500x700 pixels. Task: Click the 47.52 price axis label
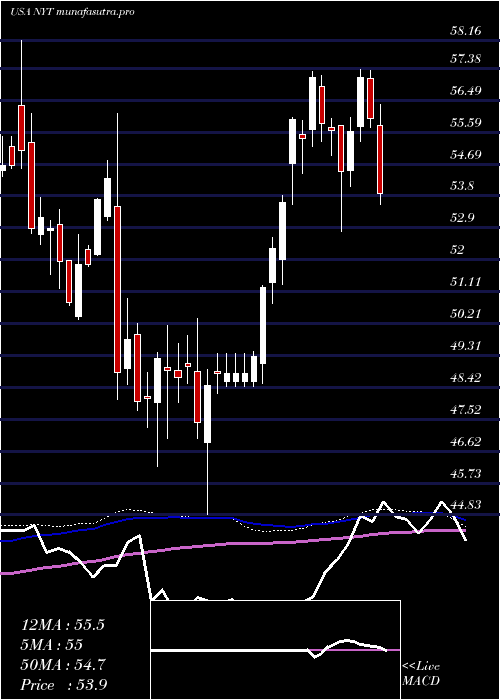click(x=465, y=410)
